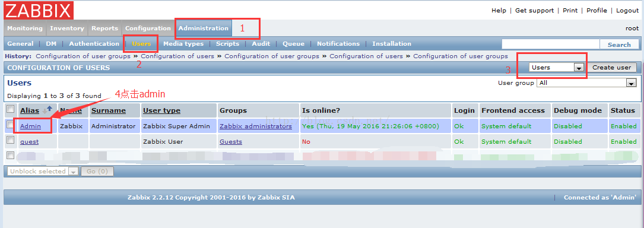Open the Users/User groups dropdown

(557, 67)
